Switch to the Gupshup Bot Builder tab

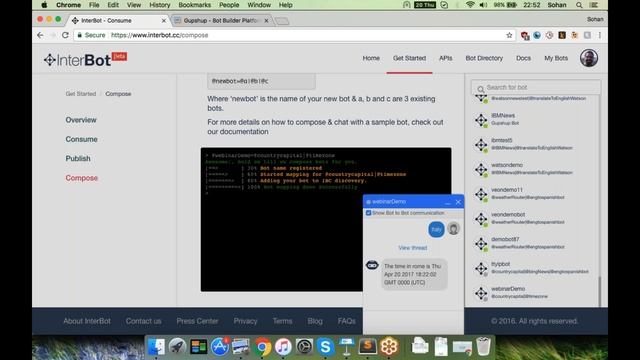pos(221,20)
